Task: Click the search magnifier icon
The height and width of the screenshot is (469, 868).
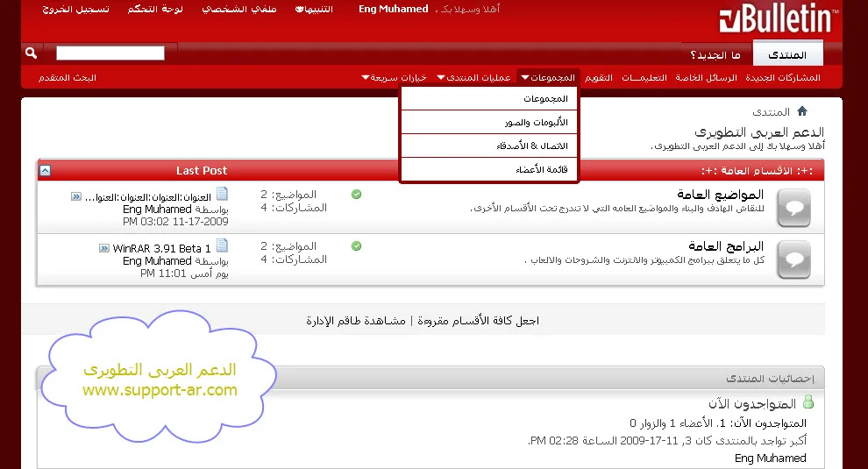Action: pos(32,53)
